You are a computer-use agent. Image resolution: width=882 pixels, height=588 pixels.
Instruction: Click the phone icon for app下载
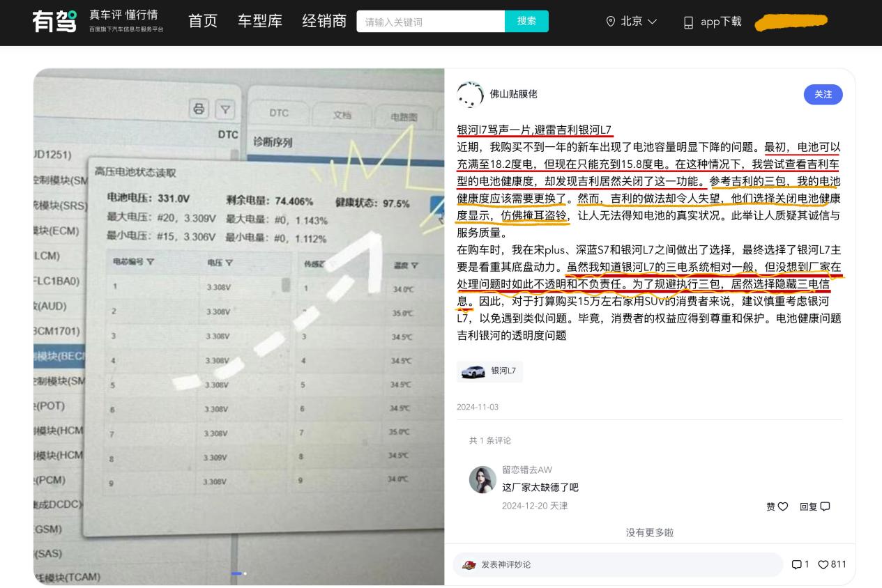click(689, 22)
